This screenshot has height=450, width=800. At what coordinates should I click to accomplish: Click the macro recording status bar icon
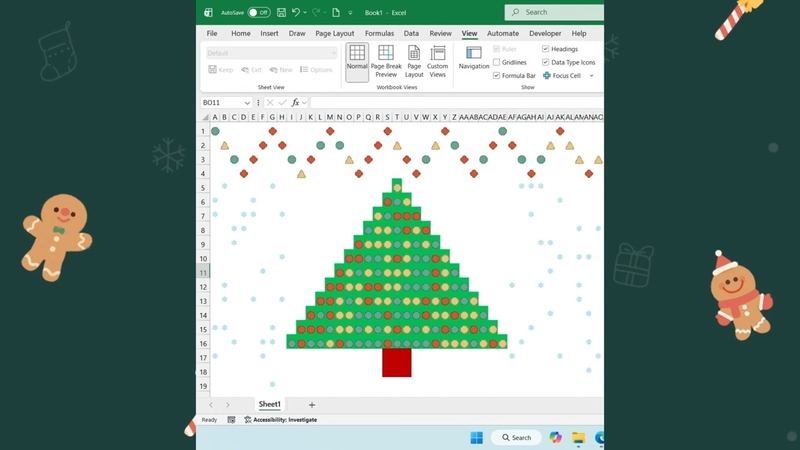click(x=231, y=419)
